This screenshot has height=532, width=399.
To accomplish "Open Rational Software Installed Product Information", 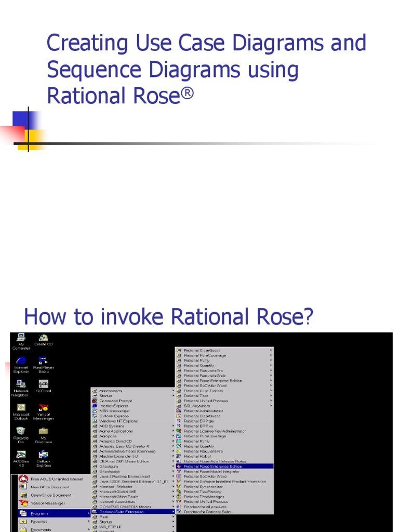I will pyautogui.click(x=224, y=482).
